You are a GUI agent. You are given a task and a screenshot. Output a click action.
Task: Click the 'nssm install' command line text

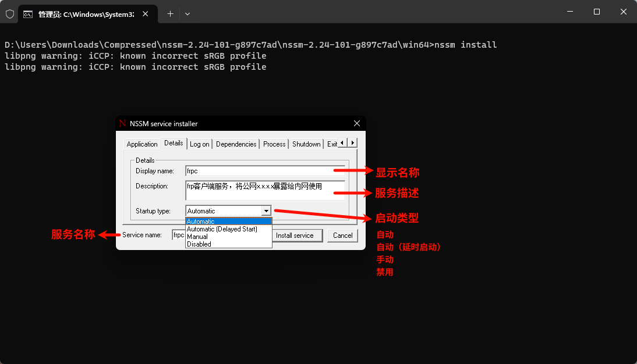point(466,45)
